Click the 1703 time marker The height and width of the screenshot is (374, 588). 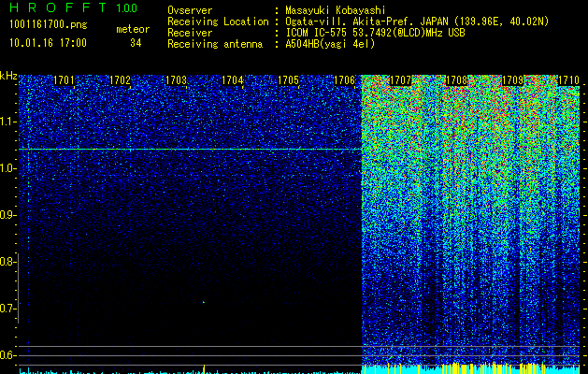coord(177,80)
